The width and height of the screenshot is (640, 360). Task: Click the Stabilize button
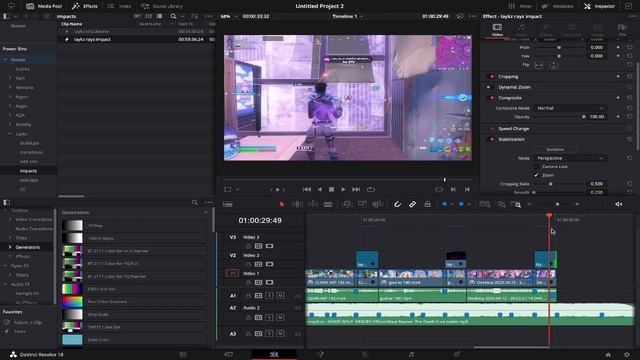point(555,149)
